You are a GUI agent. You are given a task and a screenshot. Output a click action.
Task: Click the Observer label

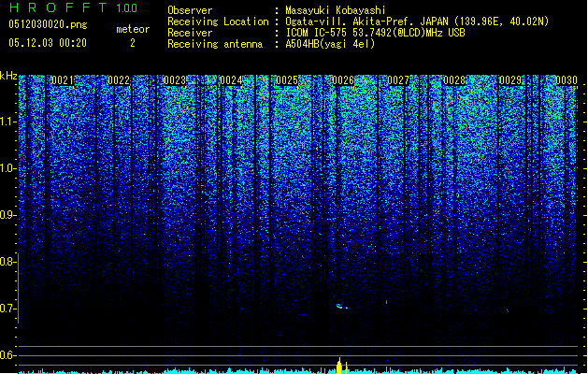pyautogui.click(x=190, y=10)
